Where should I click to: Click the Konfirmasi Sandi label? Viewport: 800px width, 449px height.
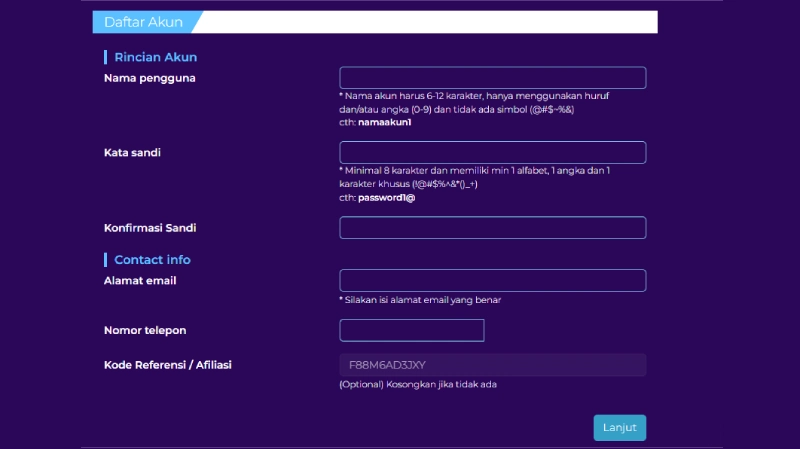pyautogui.click(x=150, y=228)
